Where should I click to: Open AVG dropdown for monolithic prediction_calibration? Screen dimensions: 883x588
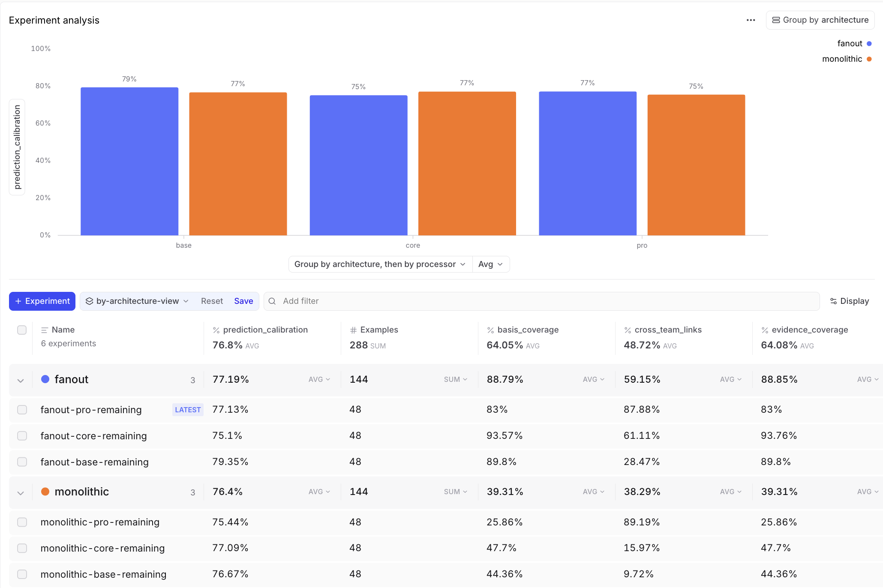pos(319,492)
